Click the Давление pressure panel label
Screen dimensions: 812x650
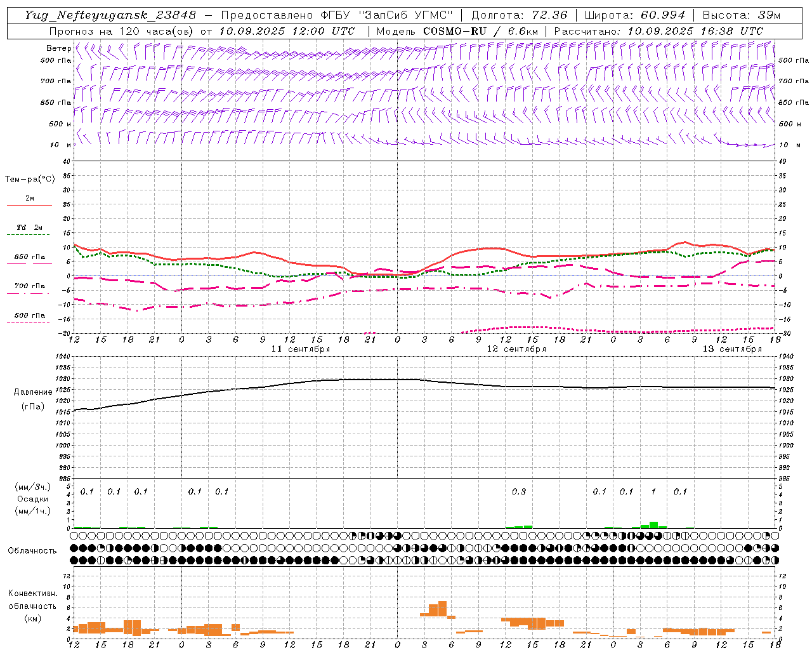[x=33, y=392]
